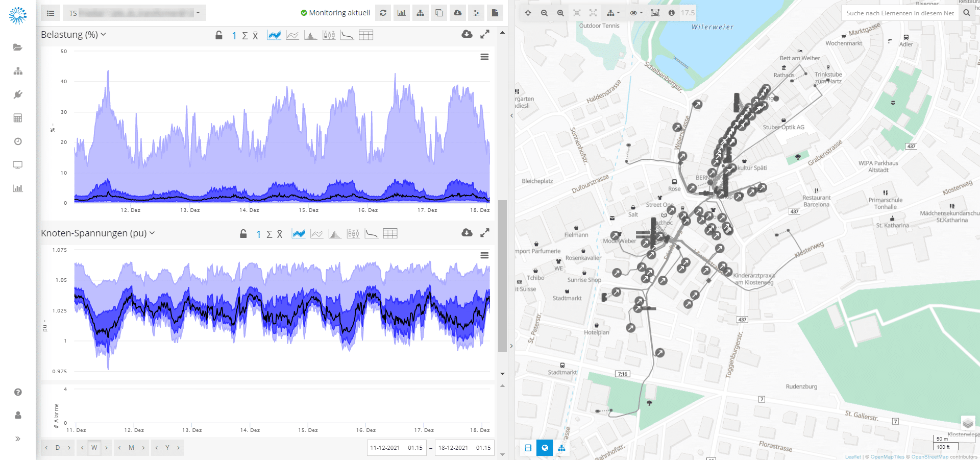
Task: Click the refresh monitoring data icon
Action: pyautogui.click(x=383, y=13)
